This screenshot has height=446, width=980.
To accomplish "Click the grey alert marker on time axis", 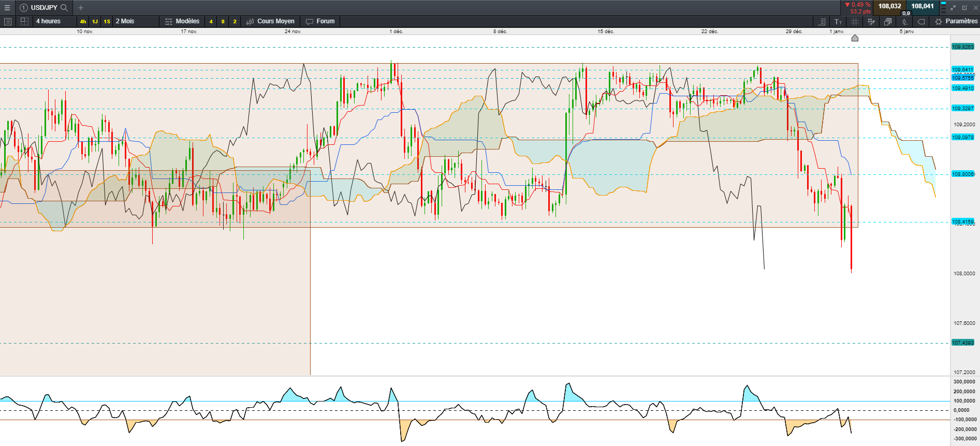I will click(x=855, y=38).
